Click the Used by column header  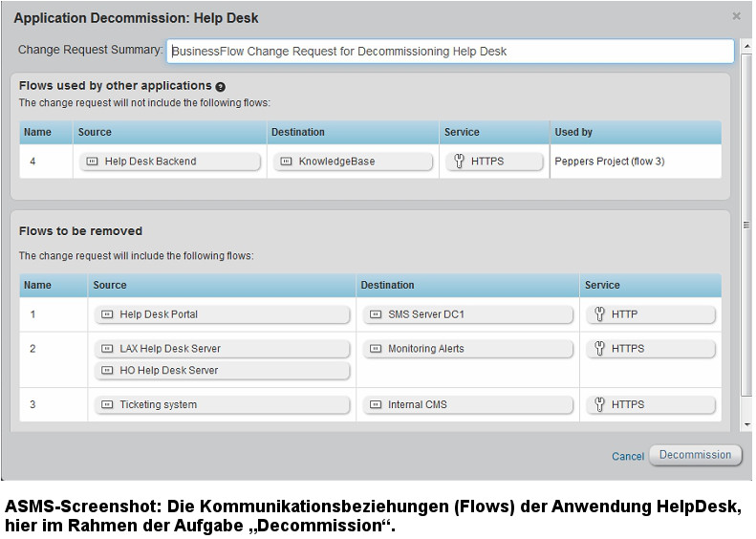(x=573, y=132)
